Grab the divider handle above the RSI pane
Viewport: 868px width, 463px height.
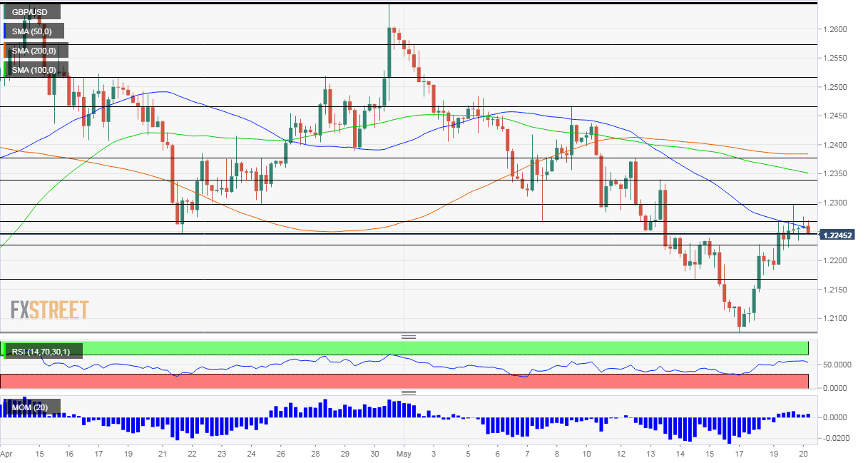[408, 337]
